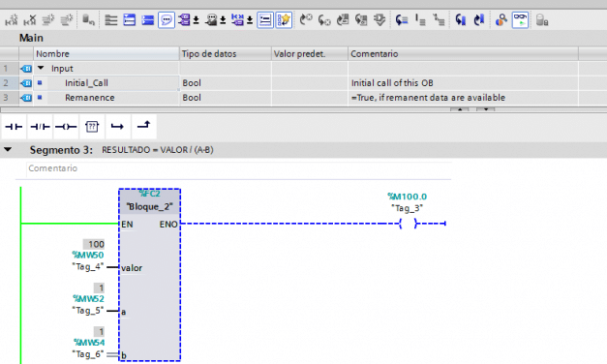Click the magnifier compare icon
The image size is (607, 364).
[501, 19]
